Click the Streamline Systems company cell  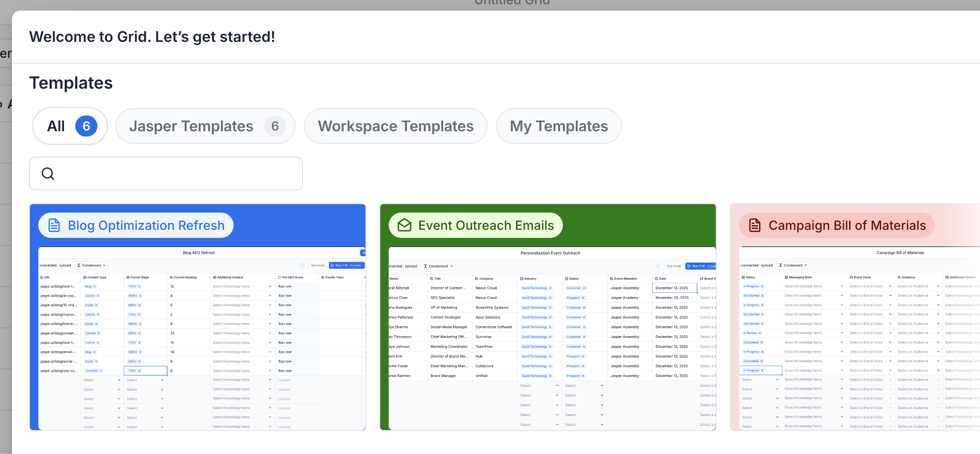(x=495, y=308)
